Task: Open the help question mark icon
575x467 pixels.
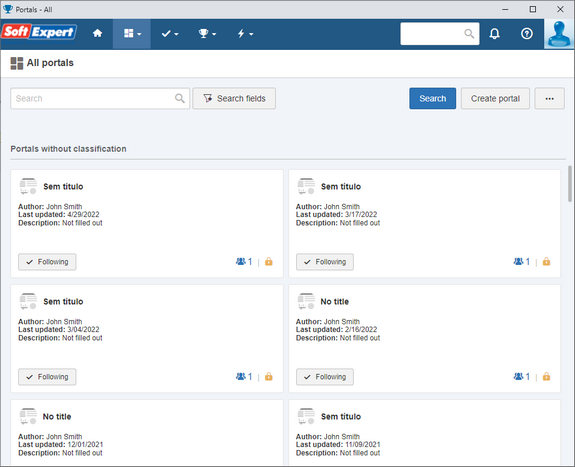Action: tap(527, 34)
